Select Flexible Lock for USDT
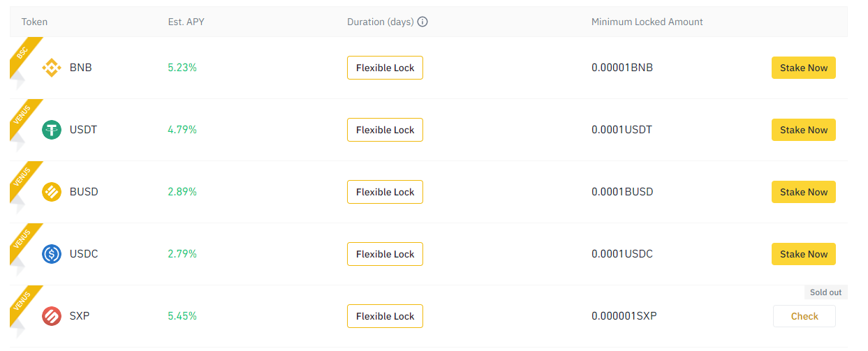868x351 pixels. pyautogui.click(x=385, y=130)
